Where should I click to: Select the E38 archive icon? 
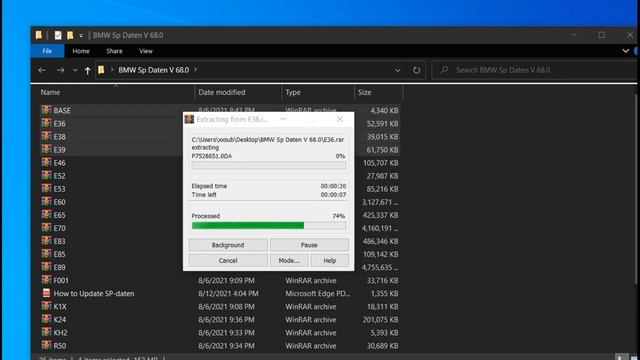(x=47, y=136)
